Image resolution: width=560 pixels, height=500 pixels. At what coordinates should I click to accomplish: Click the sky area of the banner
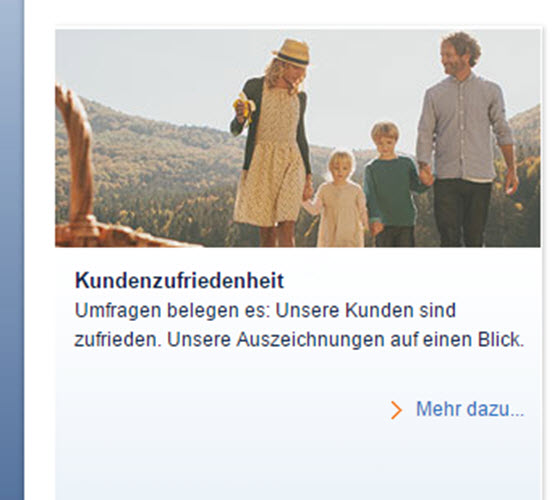(x=161, y=64)
